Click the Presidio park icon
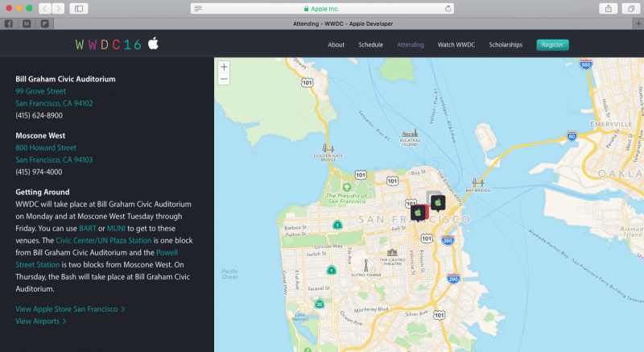Viewport: 644px width, 352px height. tap(347, 188)
